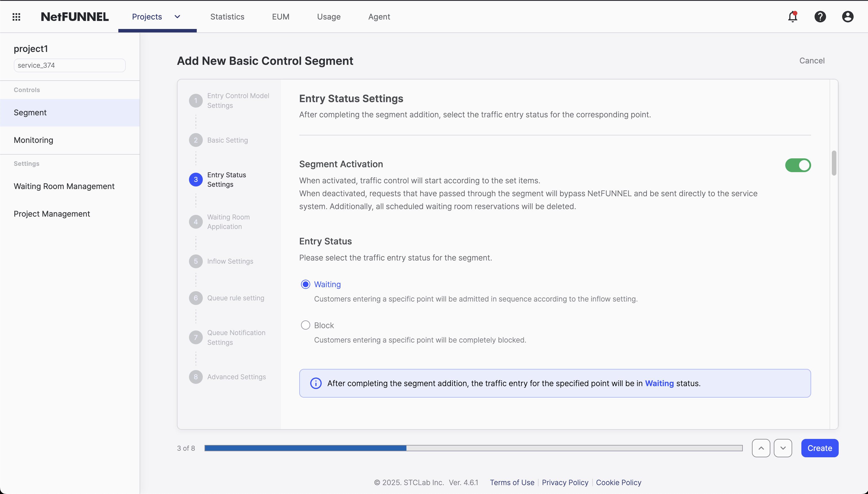Screen dimensions: 868x494
Task: Click the up chevron navigation button
Action: [761, 448]
